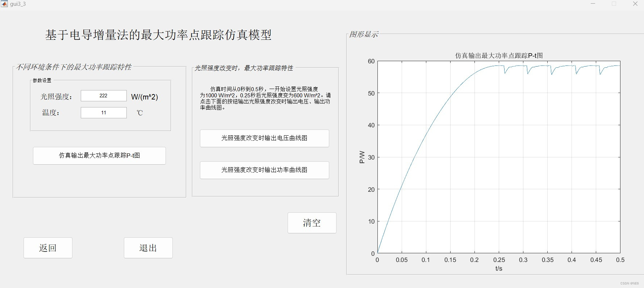This screenshot has height=288, width=644.
Task: Close the gui3_3 window
Action: pos(635,4)
